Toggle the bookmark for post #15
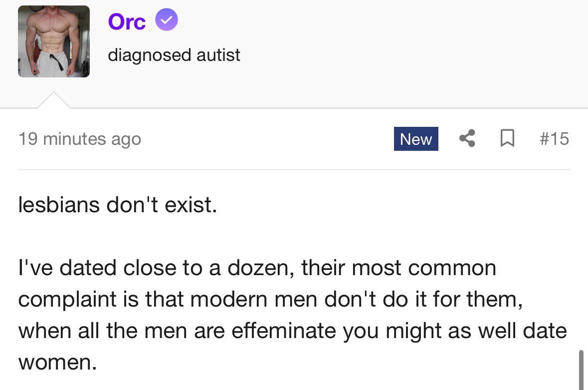This screenshot has height=390, width=588. [507, 138]
